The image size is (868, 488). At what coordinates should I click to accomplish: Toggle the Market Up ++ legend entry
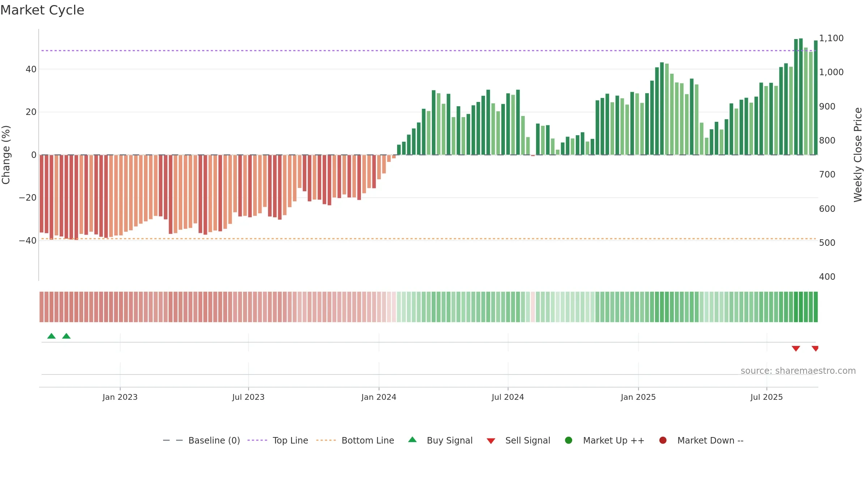pyautogui.click(x=604, y=440)
